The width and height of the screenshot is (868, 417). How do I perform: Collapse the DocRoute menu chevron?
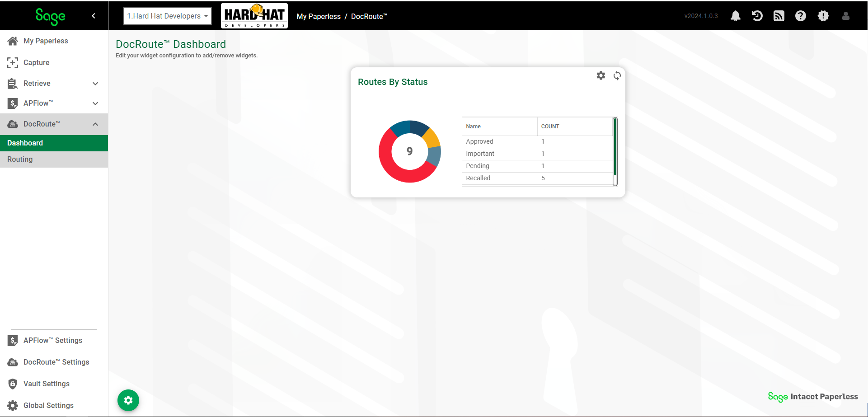click(x=95, y=124)
